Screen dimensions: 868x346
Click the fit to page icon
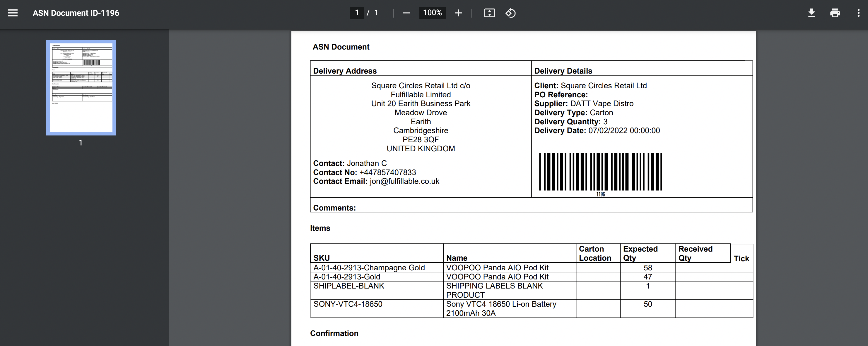tap(489, 13)
